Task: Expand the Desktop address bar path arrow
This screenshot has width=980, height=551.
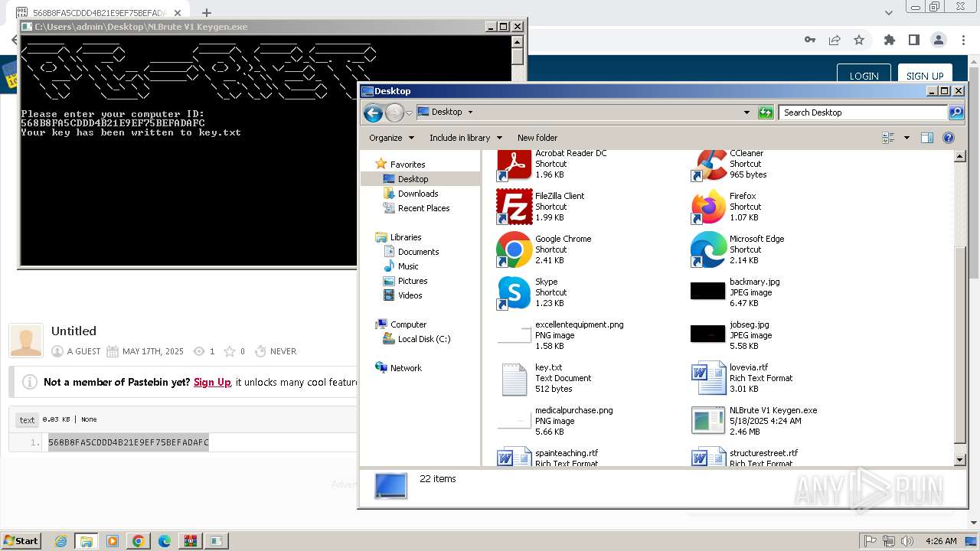Action: 470,112
